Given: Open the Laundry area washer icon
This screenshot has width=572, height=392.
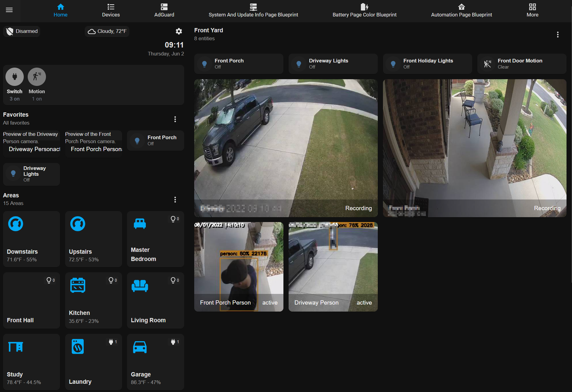Looking at the screenshot, I should (x=78, y=347).
